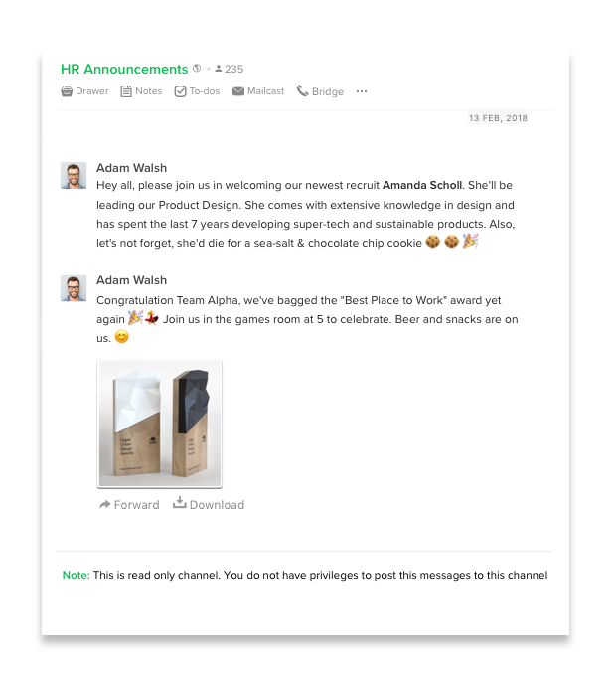Viewport: 616px width, 685px height.
Task: Click the Forward arrow icon
Action: point(104,505)
